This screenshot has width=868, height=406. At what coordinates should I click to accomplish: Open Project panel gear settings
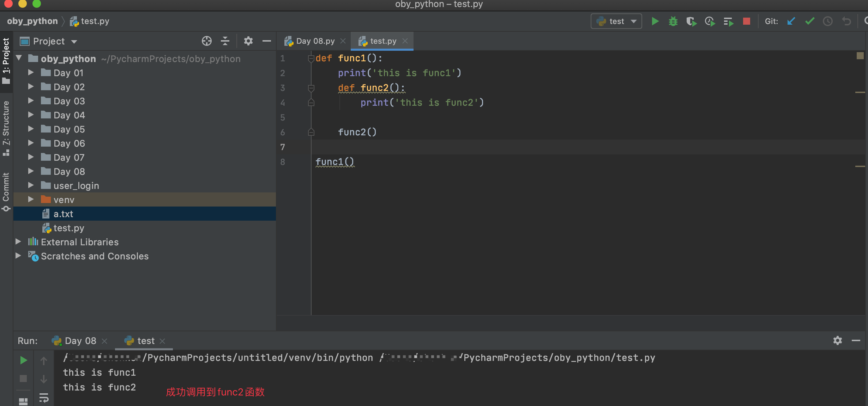(x=248, y=41)
